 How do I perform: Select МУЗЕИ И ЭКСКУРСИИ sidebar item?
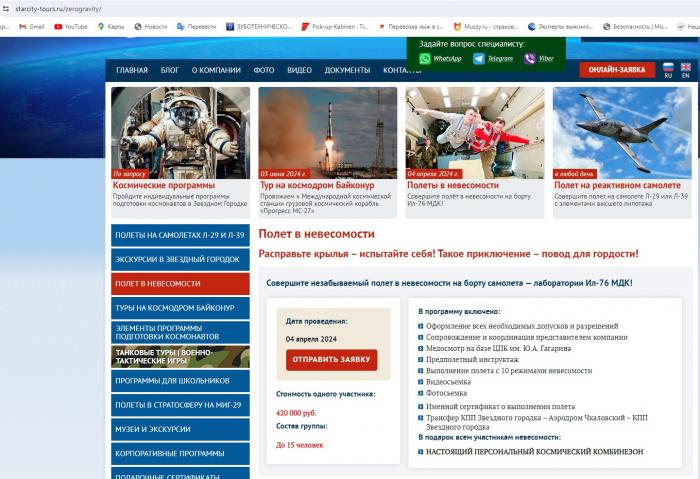pos(180,429)
